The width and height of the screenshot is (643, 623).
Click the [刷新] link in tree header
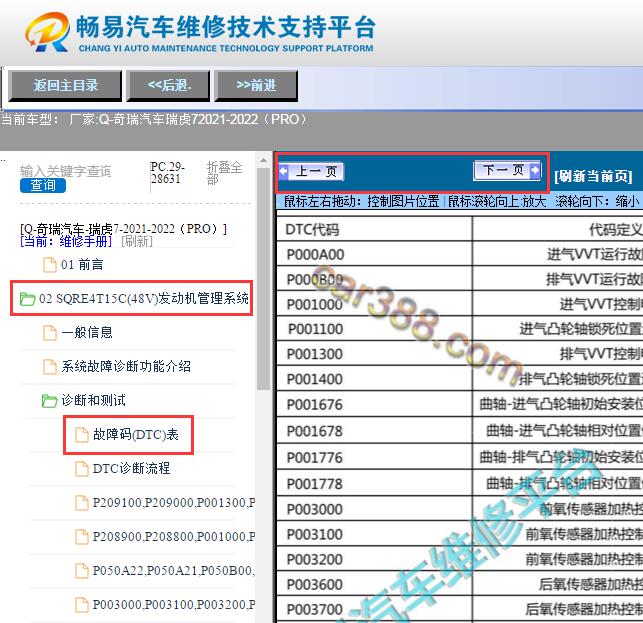pyautogui.click(x=137, y=241)
